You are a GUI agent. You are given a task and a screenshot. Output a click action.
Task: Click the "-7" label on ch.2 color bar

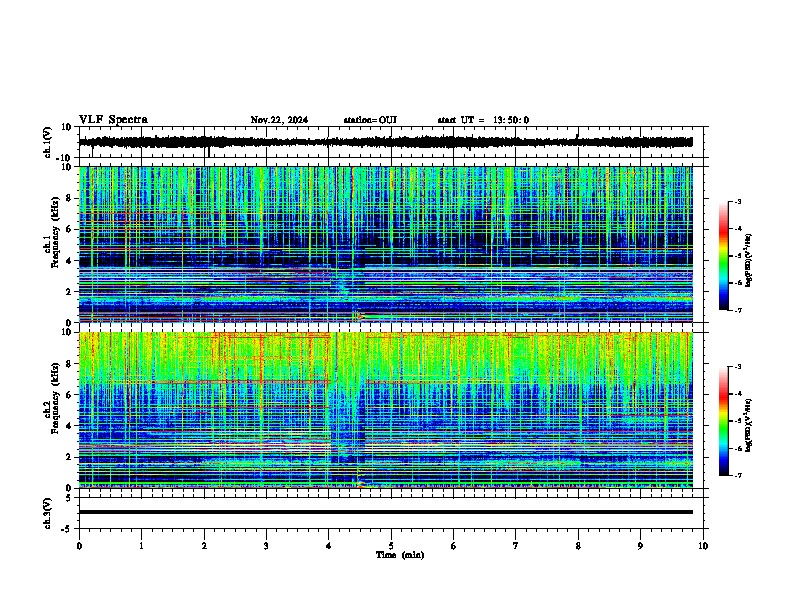[x=738, y=475]
